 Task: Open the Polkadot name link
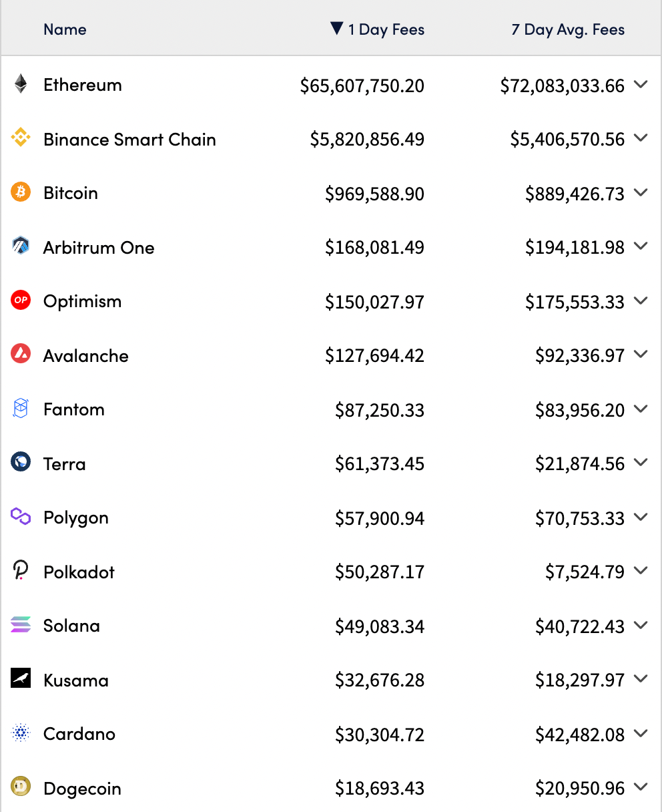79,572
